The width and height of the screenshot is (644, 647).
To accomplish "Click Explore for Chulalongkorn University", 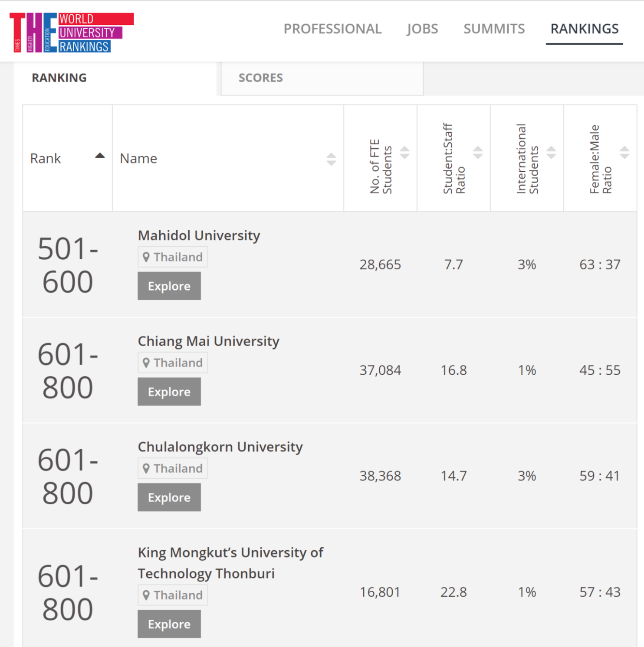I will pyautogui.click(x=169, y=497).
